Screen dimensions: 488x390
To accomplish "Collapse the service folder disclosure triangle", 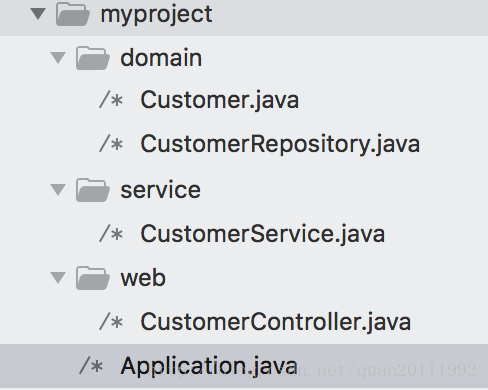I will [x=58, y=190].
